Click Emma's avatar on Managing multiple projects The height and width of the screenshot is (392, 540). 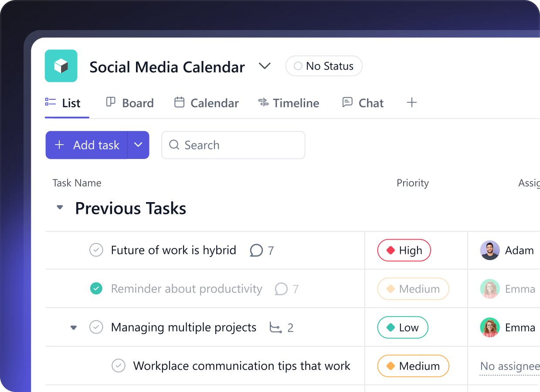[489, 328]
